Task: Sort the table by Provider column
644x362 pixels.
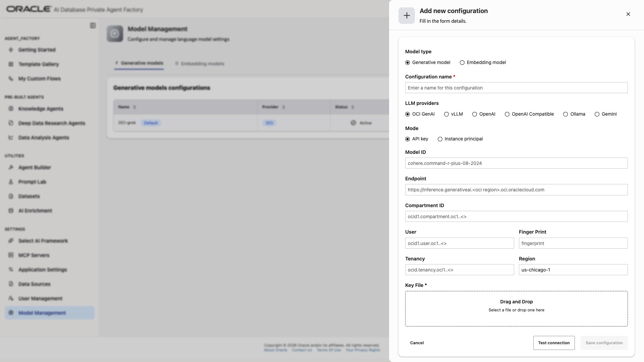Action: [283, 107]
